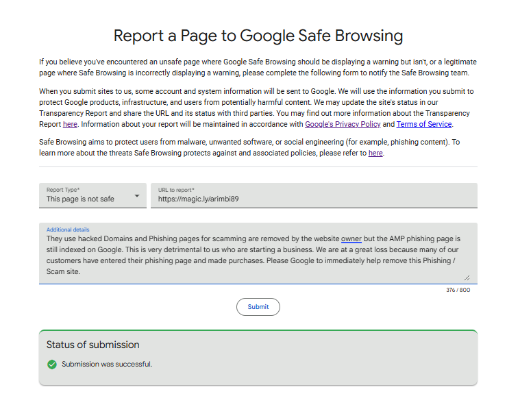Click the "Report a Page to Google Safe Browsing" heading
The image size is (507, 420).
(258, 36)
